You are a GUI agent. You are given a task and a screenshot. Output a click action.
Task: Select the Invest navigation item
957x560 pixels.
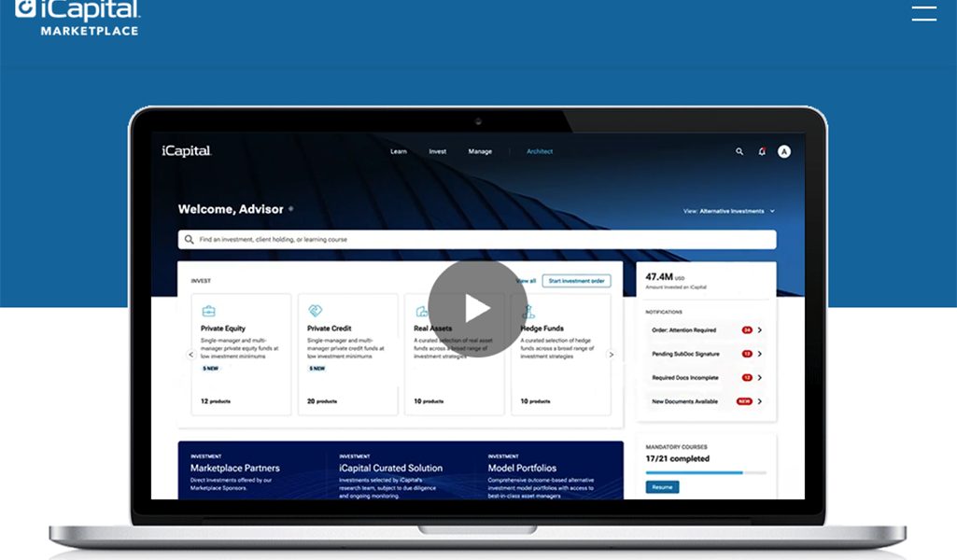(437, 151)
